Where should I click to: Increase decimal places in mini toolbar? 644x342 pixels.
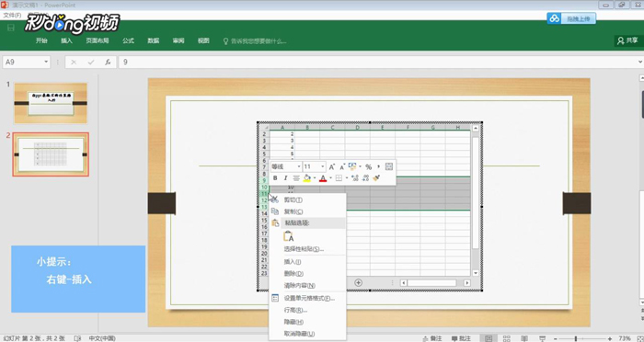(355, 178)
